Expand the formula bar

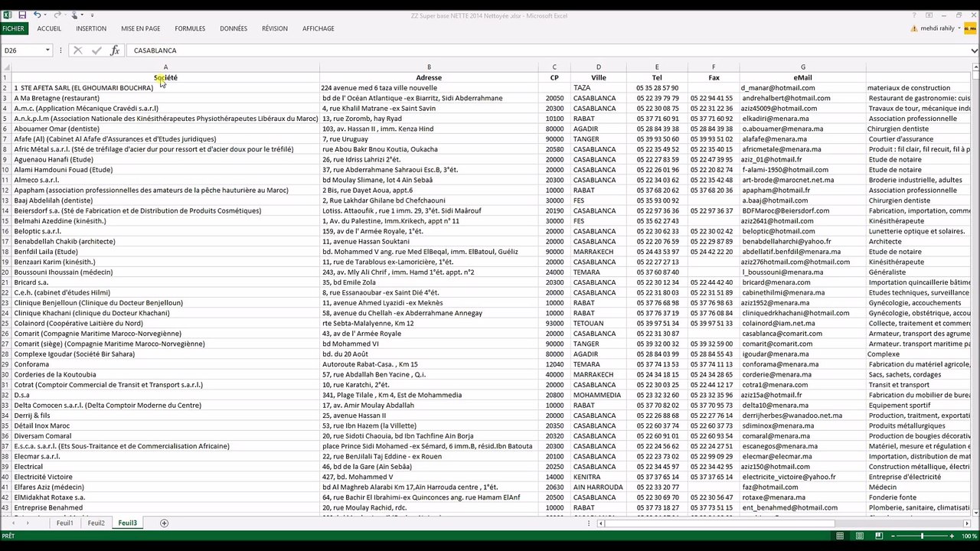click(975, 51)
